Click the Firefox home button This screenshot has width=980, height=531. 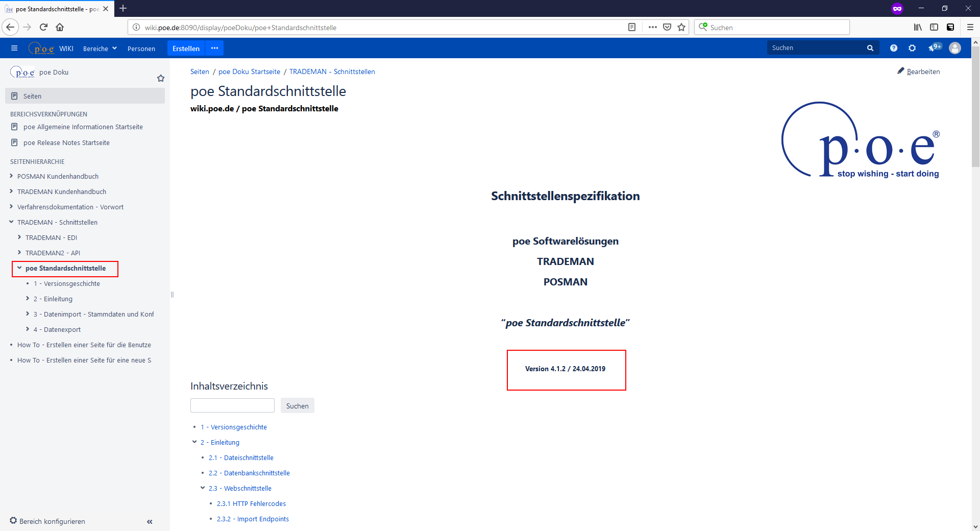(60, 28)
